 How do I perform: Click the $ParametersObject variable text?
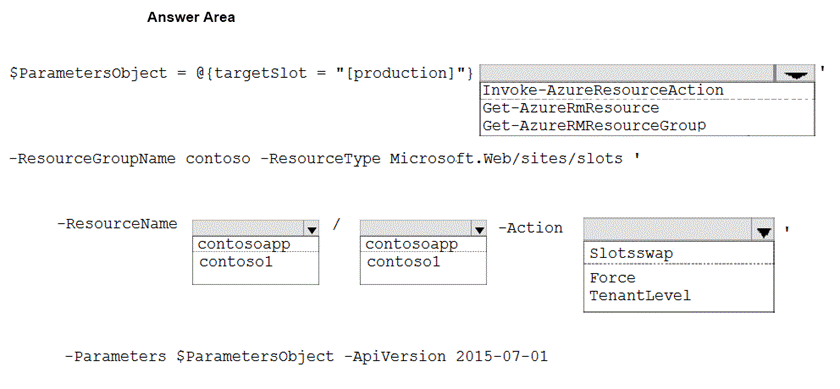(x=88, y=73)
